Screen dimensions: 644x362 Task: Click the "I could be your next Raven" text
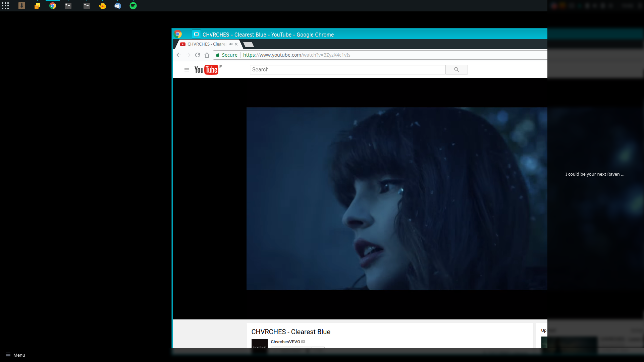[x=595, y=174]
